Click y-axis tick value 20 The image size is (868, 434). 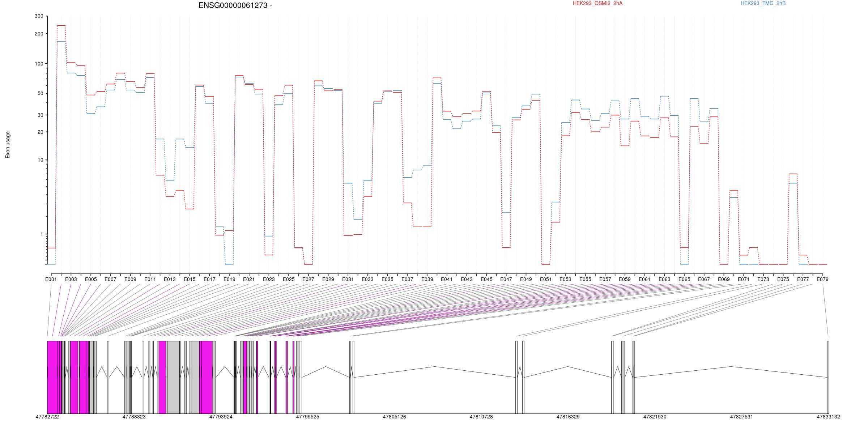click(40, 132)
